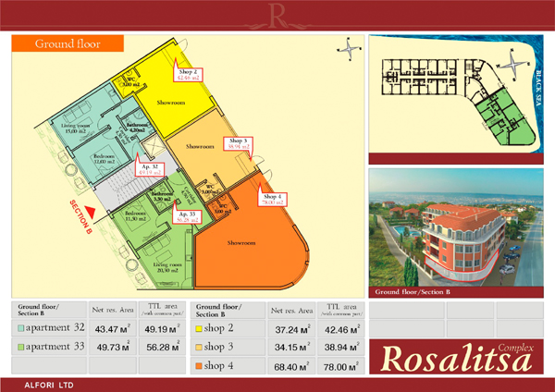Click the Shop 2 area callout
This screenshot has width=555, height=392.
(188, 75)
